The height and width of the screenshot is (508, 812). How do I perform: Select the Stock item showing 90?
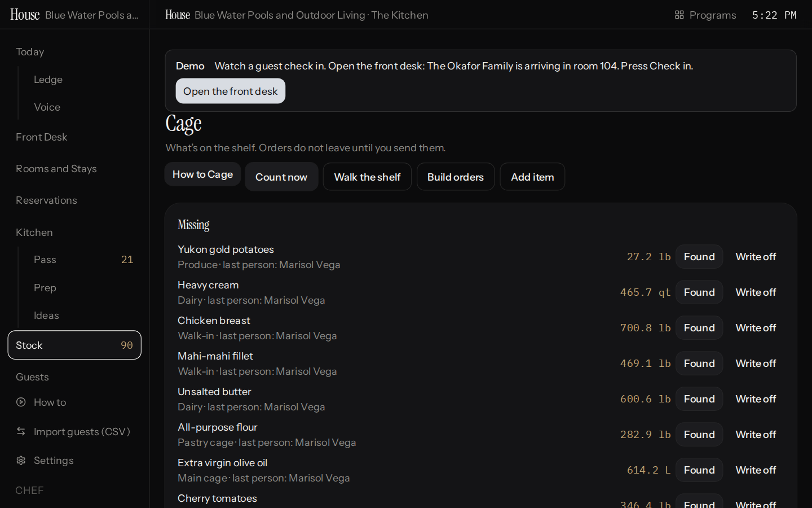tap(74, 345)
